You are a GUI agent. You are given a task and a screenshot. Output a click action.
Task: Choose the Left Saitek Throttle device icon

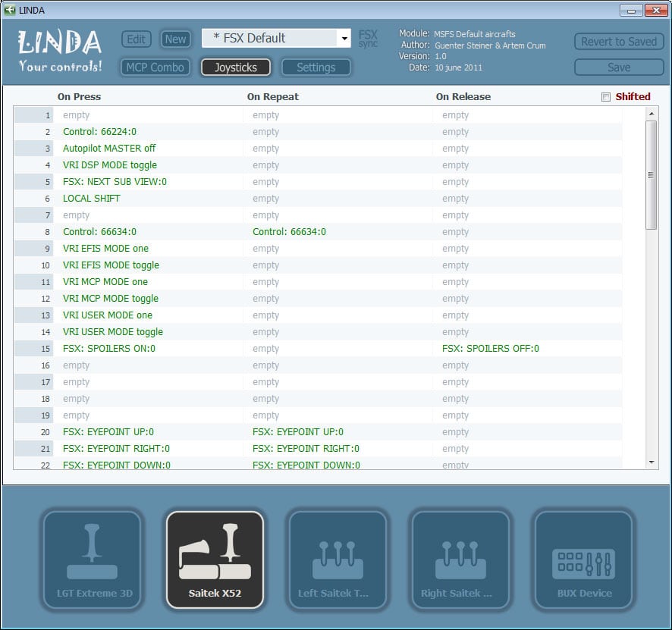[338, 559]
